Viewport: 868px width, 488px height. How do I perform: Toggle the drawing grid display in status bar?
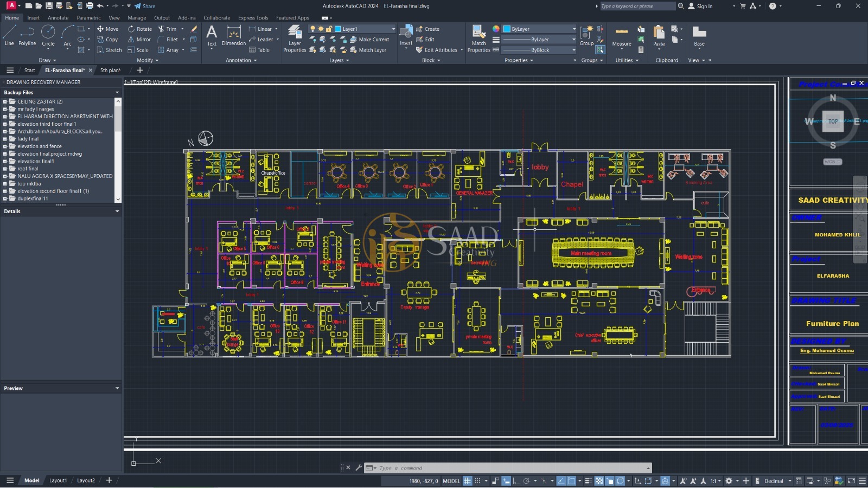click(x=467, y=481)
